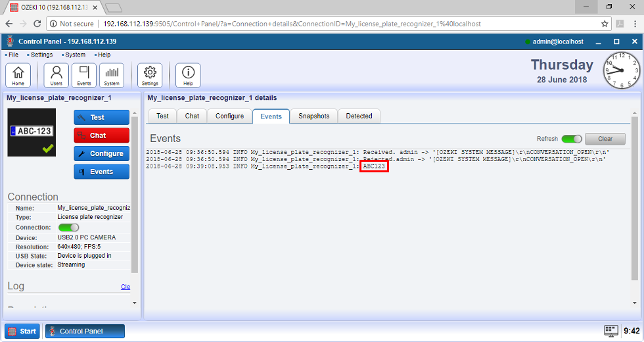
Task: Click the System toolbar icon
Action: pyautogui.click(x=112, y=75)
